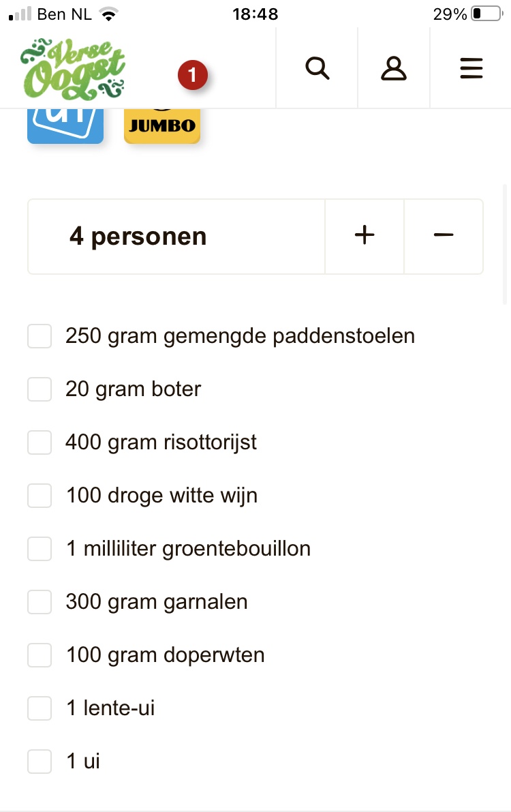
Task: Check off 300 gram garnalen
Action: [40, 602]
